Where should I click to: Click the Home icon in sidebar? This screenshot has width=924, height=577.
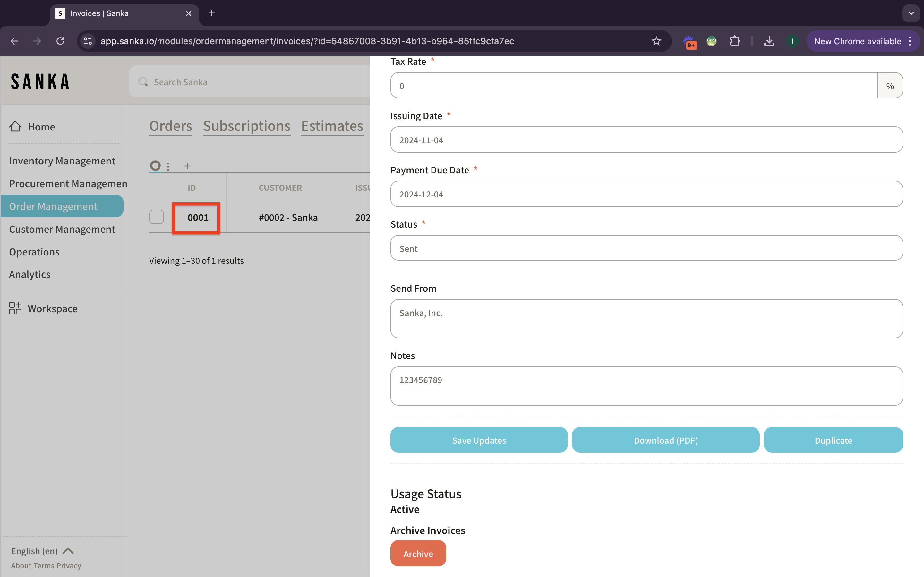[x=15, y=126]
